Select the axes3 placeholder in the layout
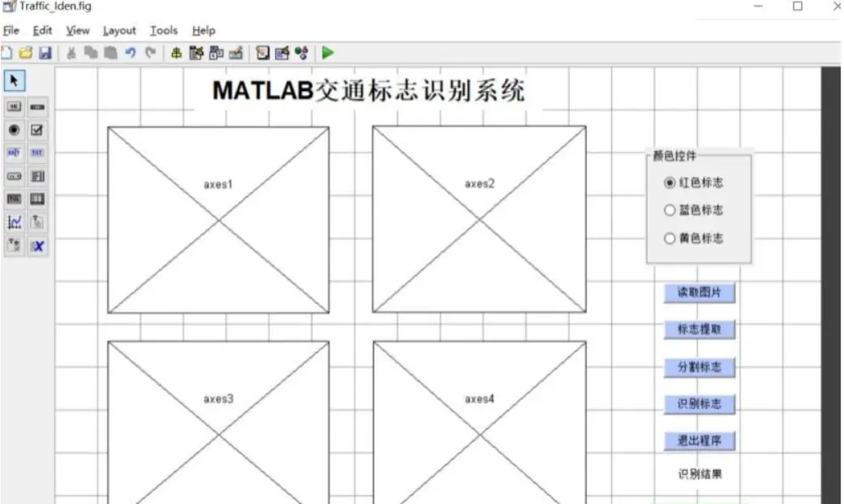The image size is (844, 504). pyautogui.click(x=218, y=422)
